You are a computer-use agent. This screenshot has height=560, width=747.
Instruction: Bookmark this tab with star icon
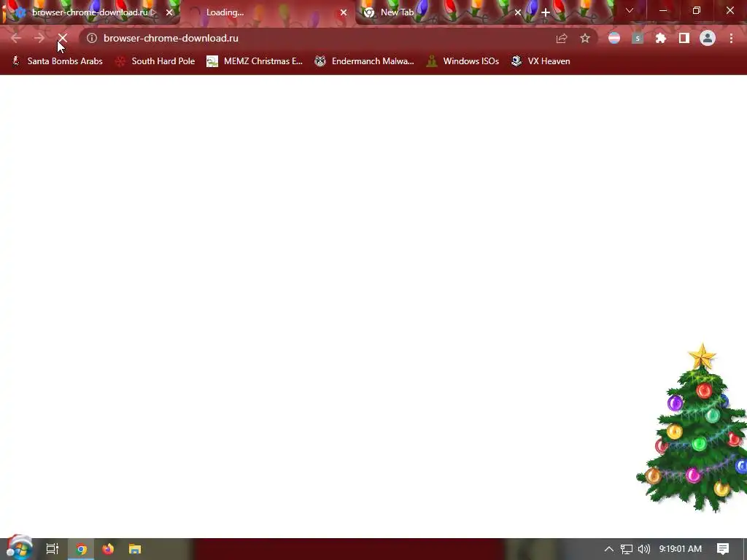click(585, 38)
